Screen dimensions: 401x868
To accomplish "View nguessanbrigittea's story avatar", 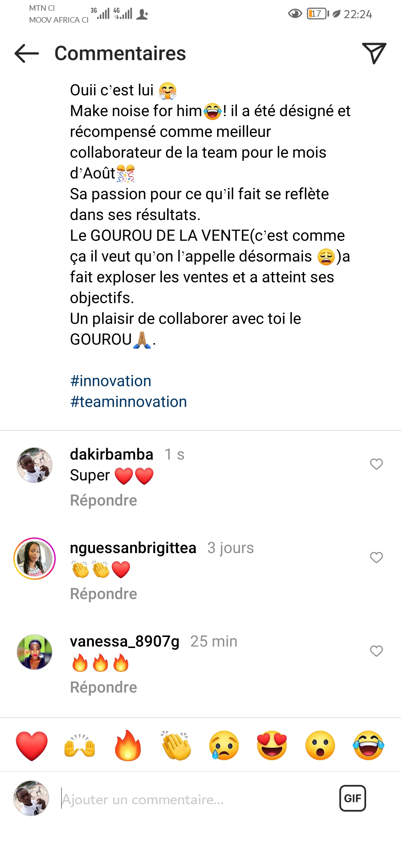I will (35, 559).
